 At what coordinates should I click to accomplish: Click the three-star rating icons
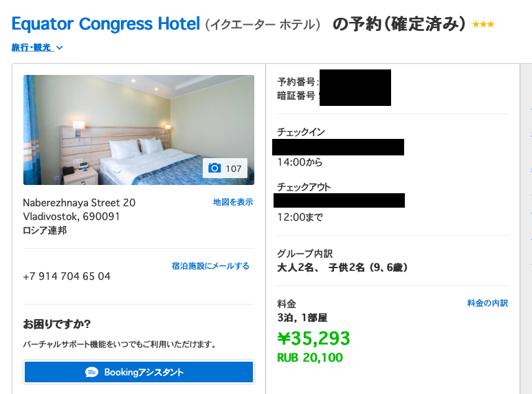483,25
